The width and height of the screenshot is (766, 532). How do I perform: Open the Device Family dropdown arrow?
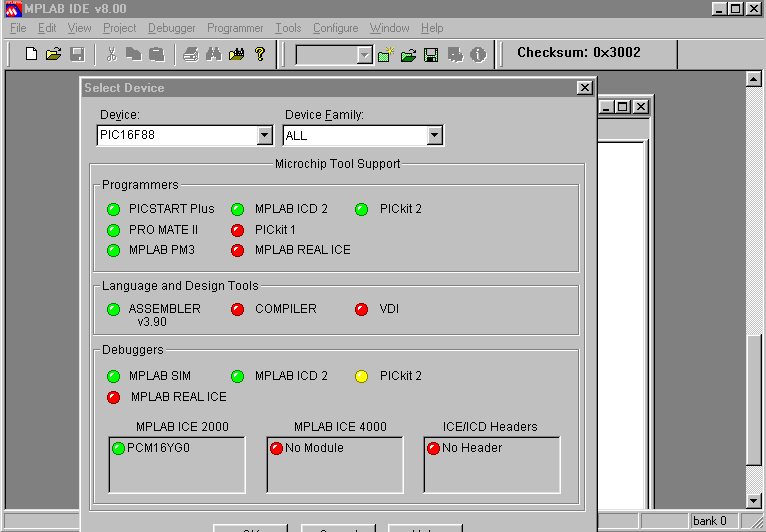pyautogui.click(x=434, y=135)
